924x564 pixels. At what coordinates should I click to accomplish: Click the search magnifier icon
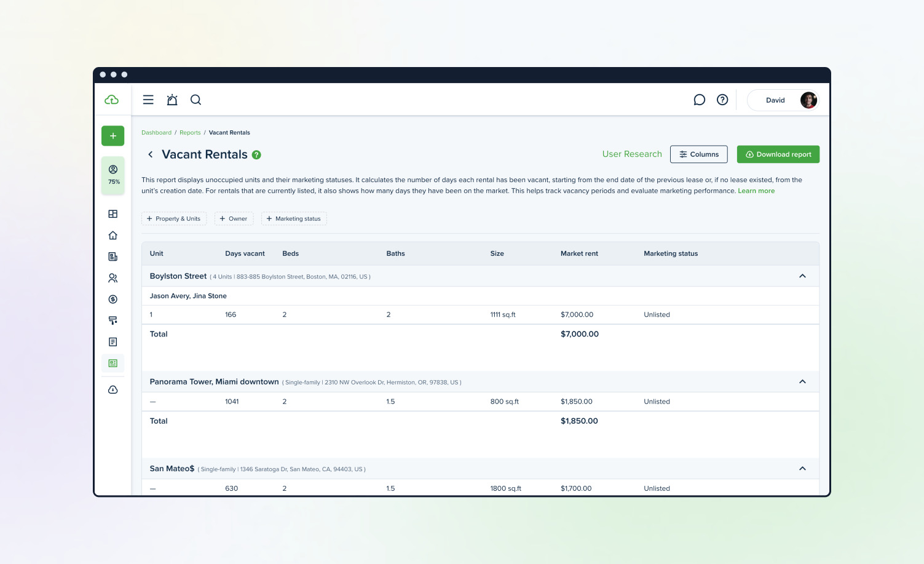tap(195, 100)
